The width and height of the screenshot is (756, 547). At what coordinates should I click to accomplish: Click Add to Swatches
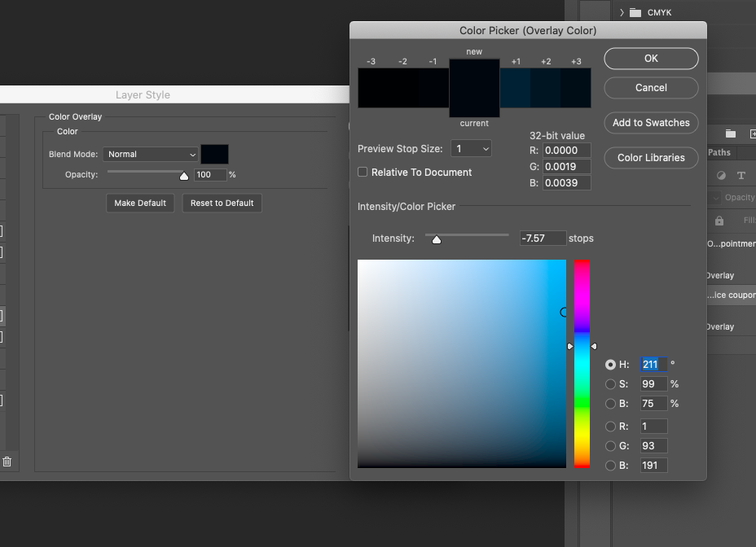(x=650, y=123)
